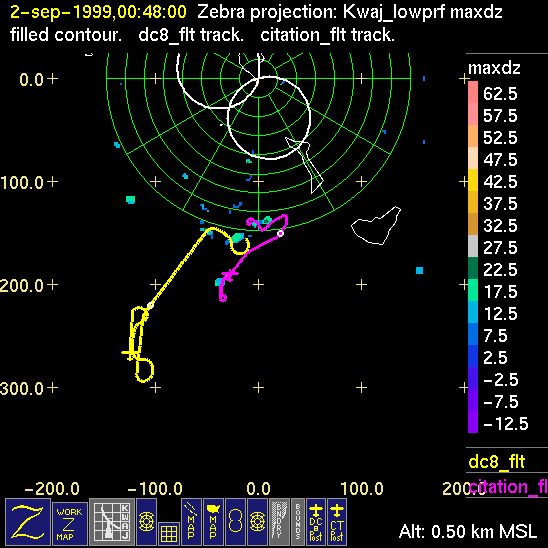This screenshot has height=548, width=548.
Task: Click the Alt: 0.50 km MSL label
Action: [x=468, y=532]
